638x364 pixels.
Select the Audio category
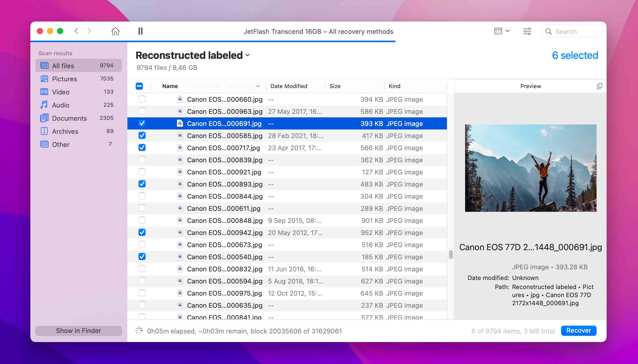coord(79,105)
